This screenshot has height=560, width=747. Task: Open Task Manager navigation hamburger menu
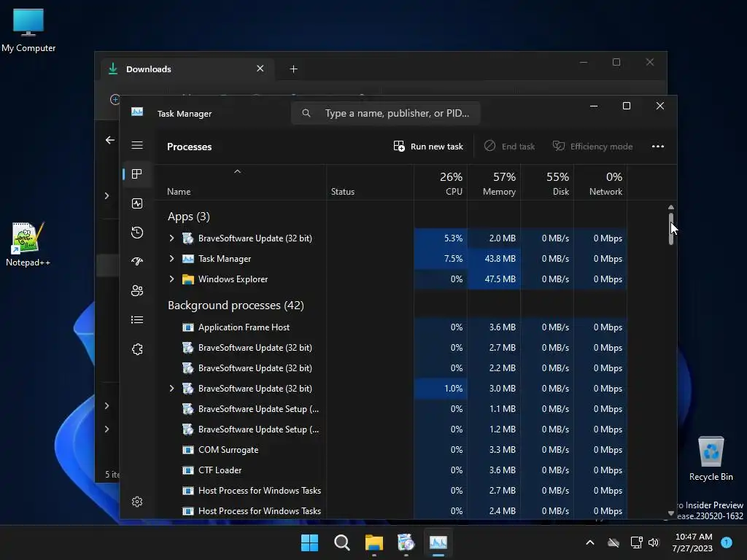(137, 145)
